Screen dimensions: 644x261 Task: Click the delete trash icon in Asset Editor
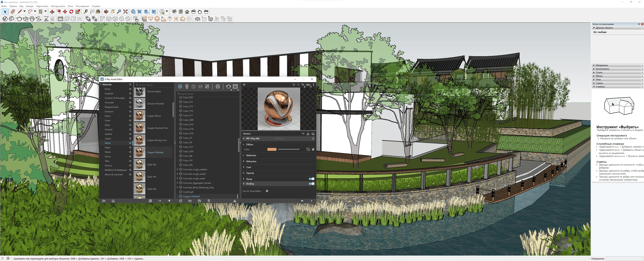(x=209, y=201)
